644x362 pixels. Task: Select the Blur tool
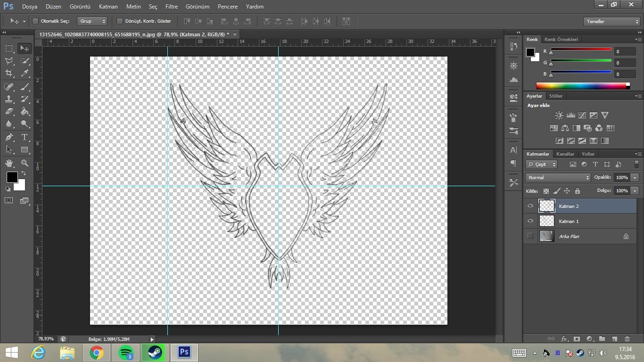pyautogui.click(x=9, y=123)
